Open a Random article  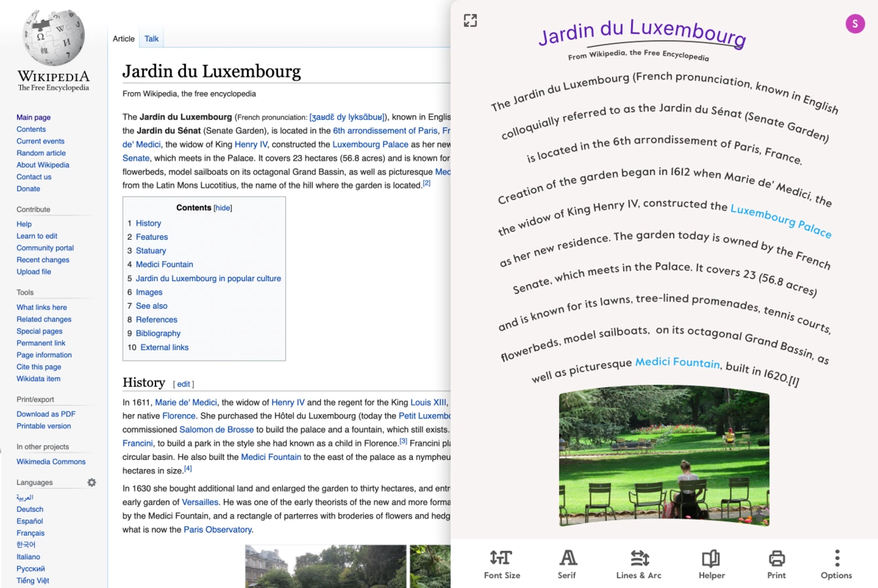point(41,153)
